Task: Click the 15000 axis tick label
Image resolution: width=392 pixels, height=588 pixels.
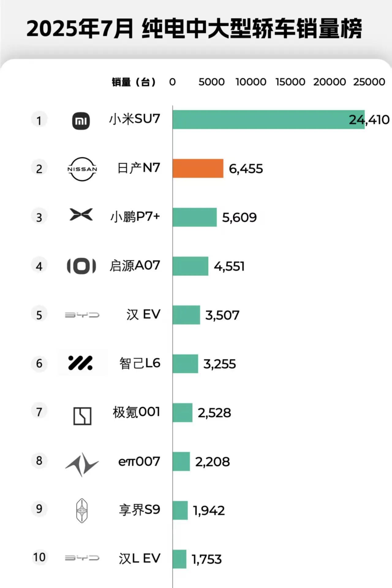Action: (x=290, y=82)
